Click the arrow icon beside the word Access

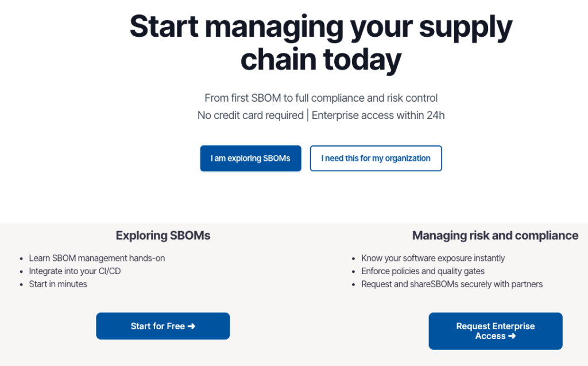coord(512,336)
